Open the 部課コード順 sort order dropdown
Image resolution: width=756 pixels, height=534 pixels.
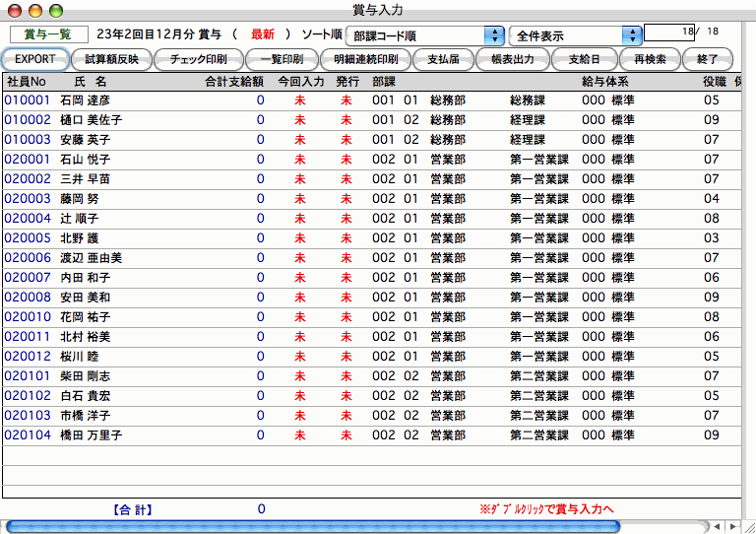424,35
